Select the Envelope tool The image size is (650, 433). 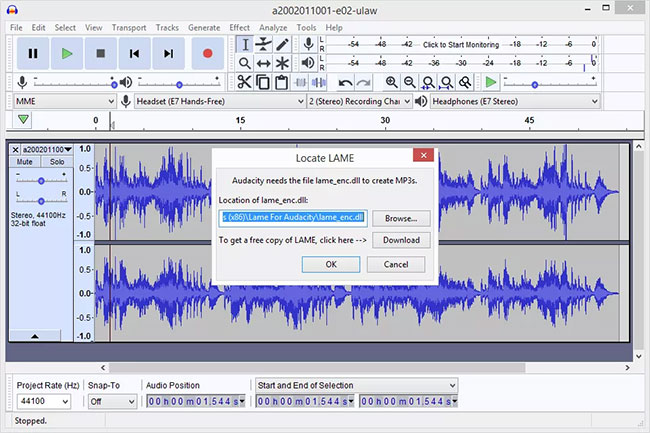pos(263,44)
